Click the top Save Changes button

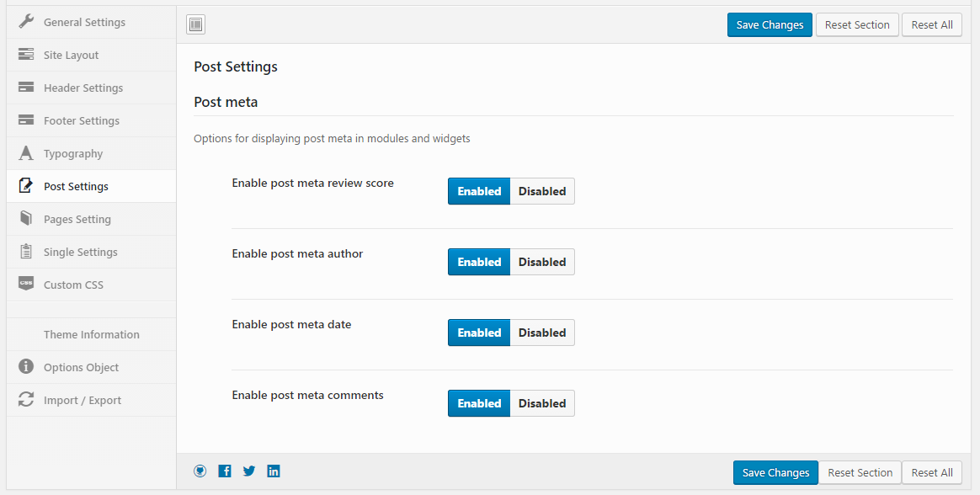pos(770,25)
